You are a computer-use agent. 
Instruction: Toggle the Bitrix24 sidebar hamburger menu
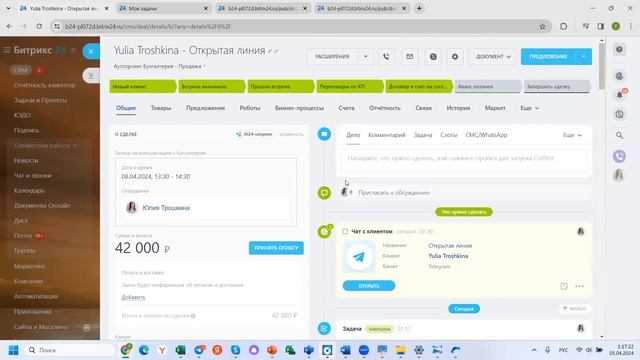(x=7, y=50)
